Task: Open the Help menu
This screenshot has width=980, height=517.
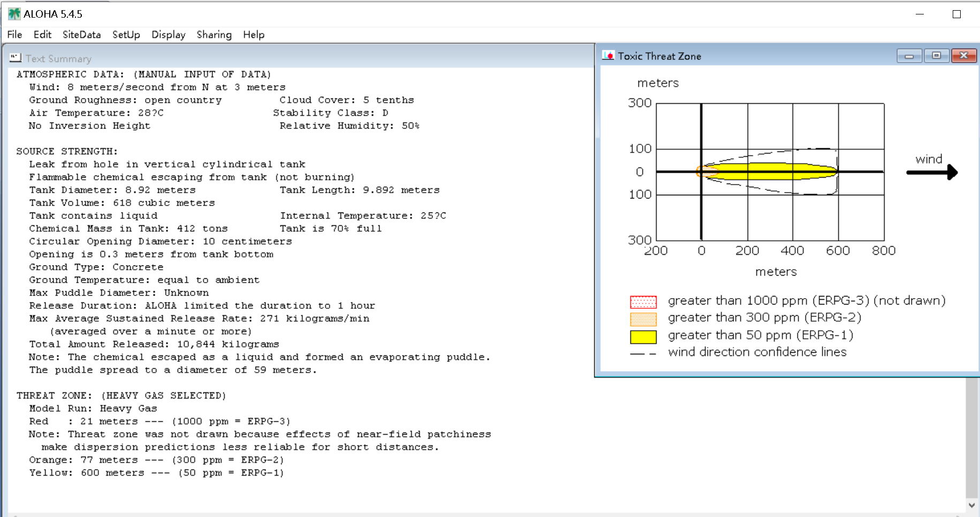Action: (x=254, y=35)
